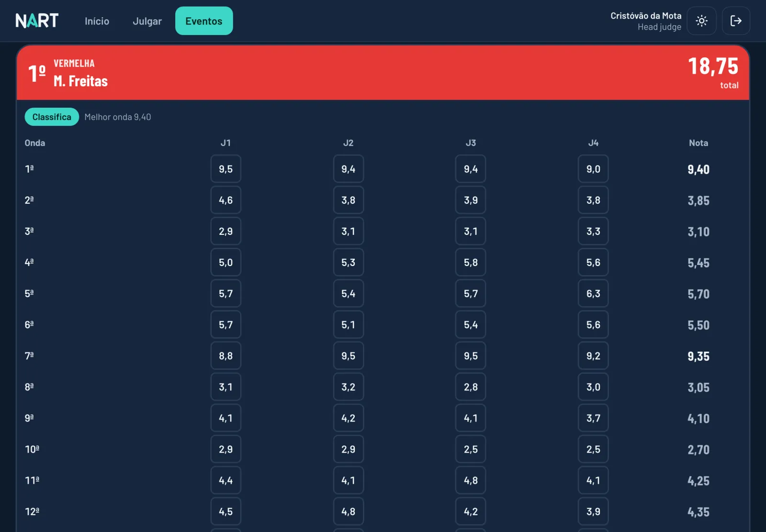Screen dimensions: 766x532
Task: Select J3 score 4,8 on 11ª wave
Action: tap(471, 480)
